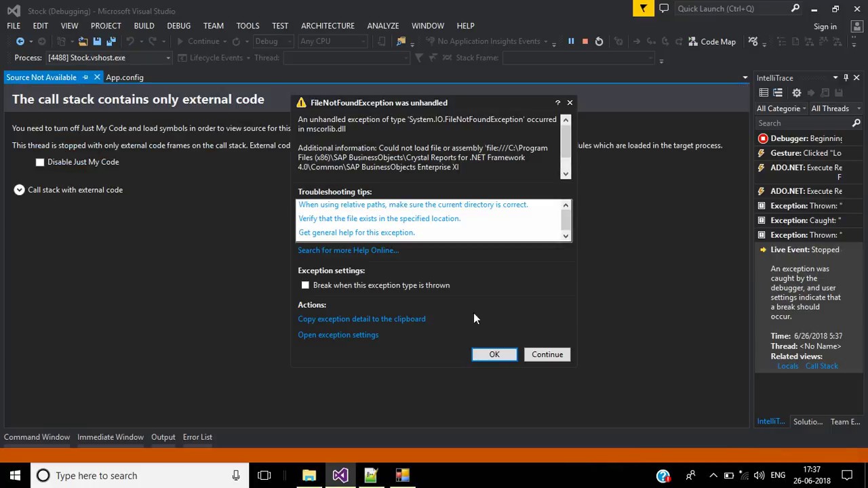Close the Source Not Available tab
This screenshot has width=868, height=488.
pyautogui.click(x=97, y=77)
